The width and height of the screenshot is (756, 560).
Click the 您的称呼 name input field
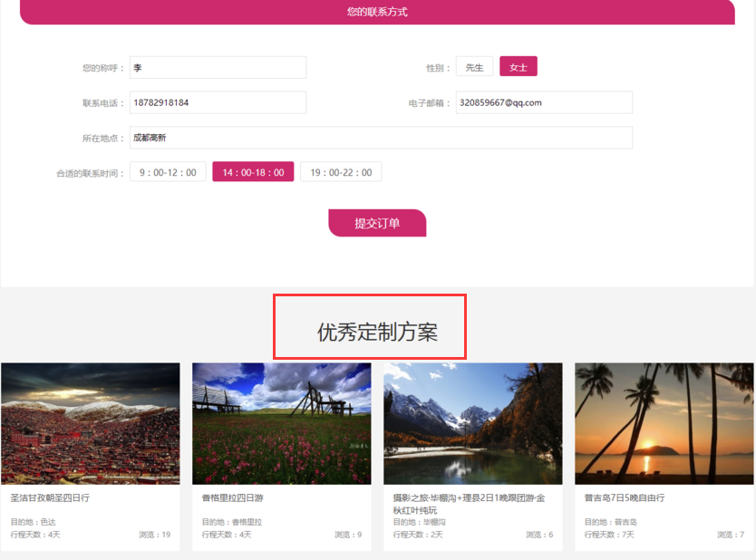pos(218,68)
